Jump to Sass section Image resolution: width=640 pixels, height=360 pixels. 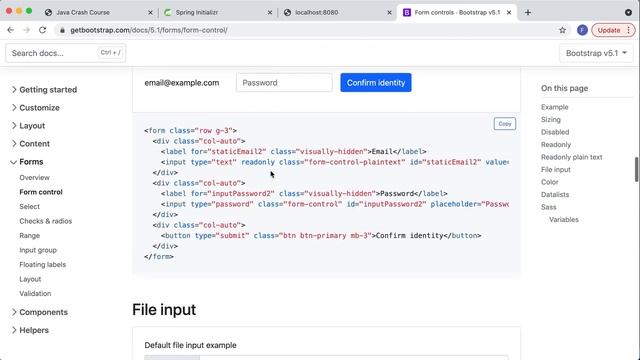549,207
